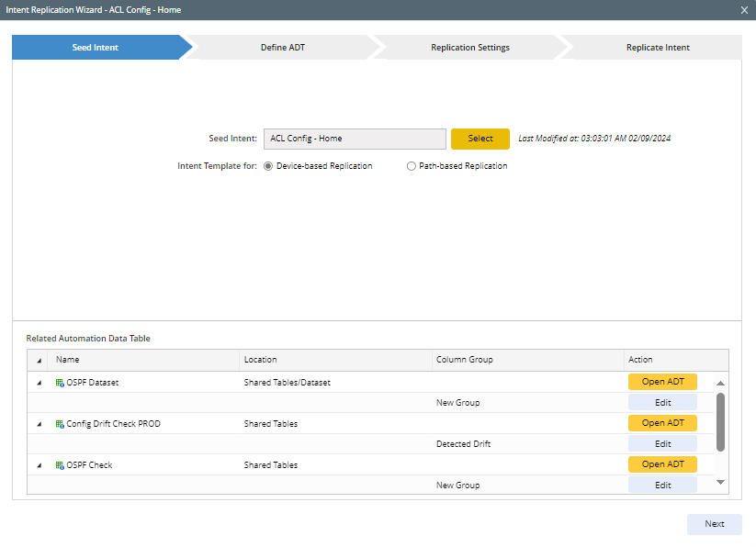Jump to the Replicate Intent step

click(658, 48)
